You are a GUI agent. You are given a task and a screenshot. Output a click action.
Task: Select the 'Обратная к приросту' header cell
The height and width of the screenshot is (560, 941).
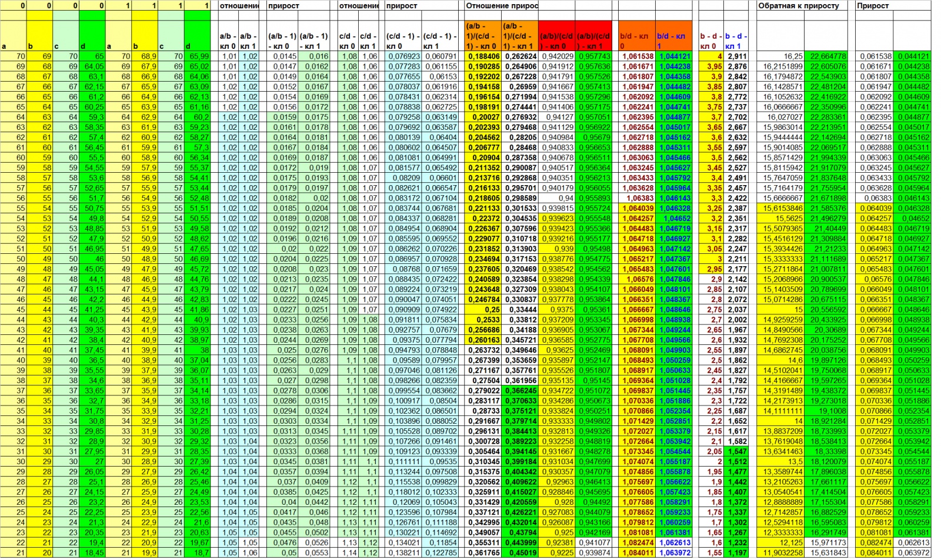pos(803,5)
